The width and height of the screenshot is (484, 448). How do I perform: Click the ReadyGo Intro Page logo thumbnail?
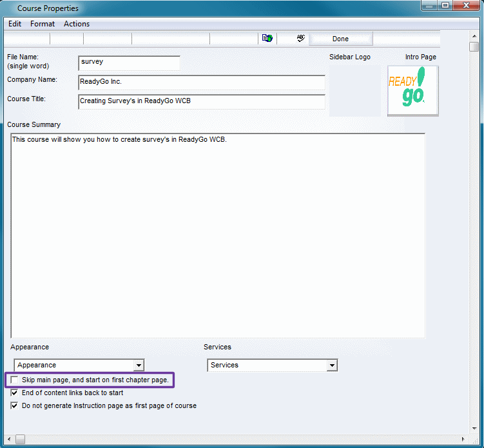pos(412,91)
